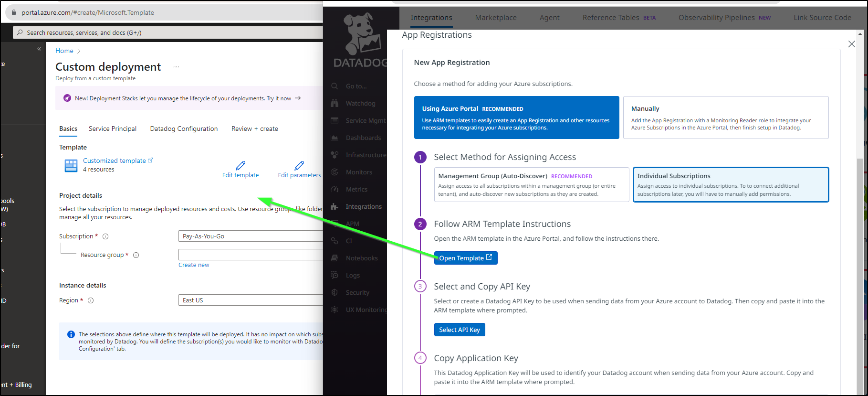Click the Integrations puzzle icon in sidebar
The height and width of the screenshot is (396, 868).
(x=335, y=207)
